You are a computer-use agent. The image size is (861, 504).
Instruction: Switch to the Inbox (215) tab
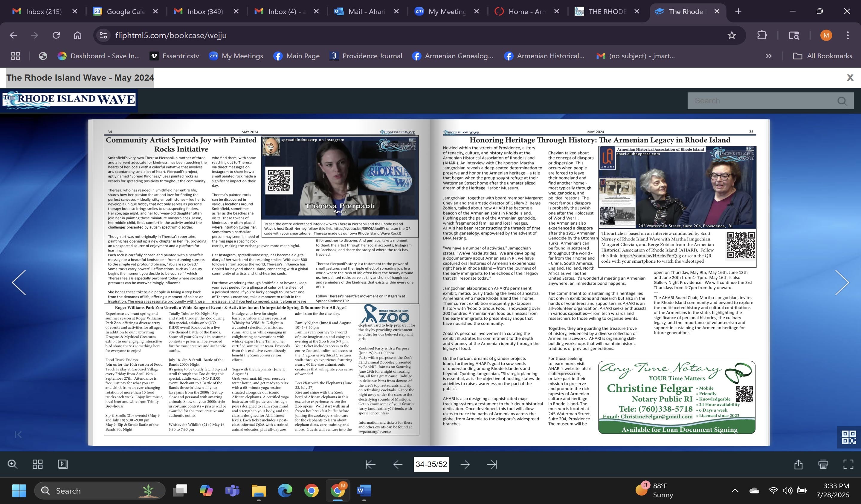44,12
